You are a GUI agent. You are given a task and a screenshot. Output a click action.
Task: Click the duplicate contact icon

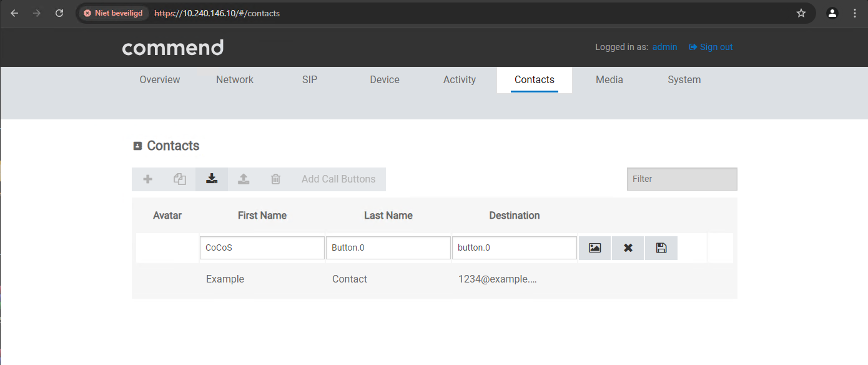pos(180,179)
